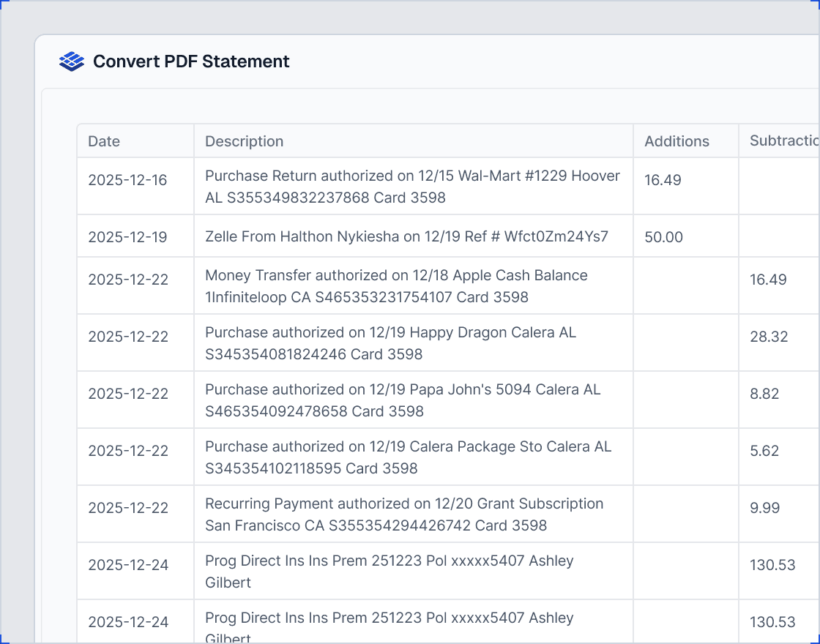Click the Calera Package Sto purchase description
The image size is (820, 644).
[x=409, y=457]
